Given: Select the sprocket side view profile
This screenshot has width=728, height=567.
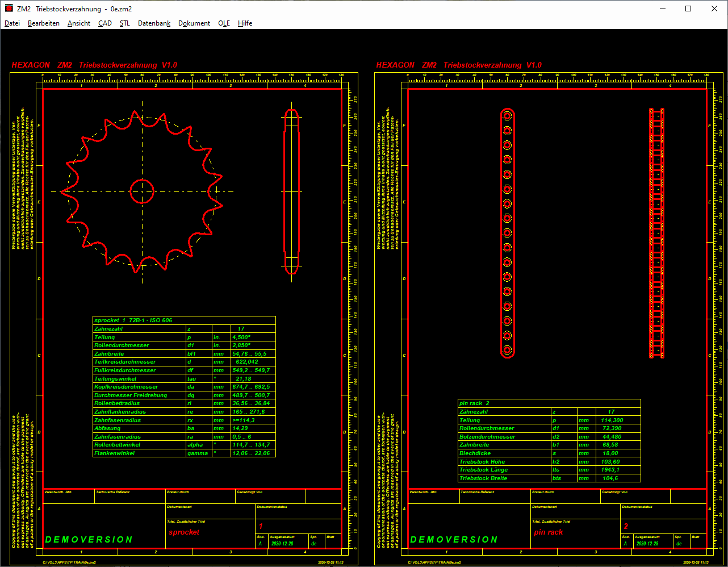Looking at the screenshot, I should tap(291, 191).
